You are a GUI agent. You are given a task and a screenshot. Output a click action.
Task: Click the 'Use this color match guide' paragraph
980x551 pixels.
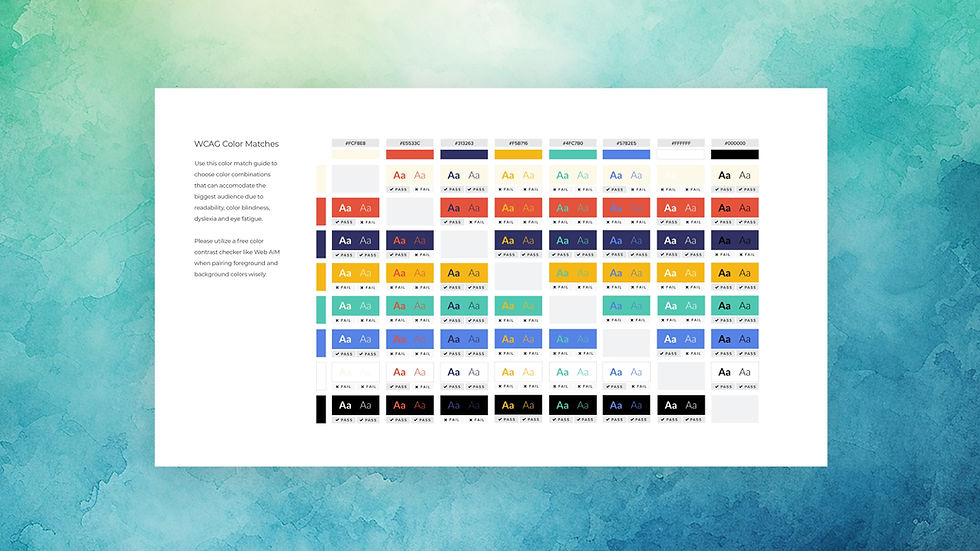click(x=236, y=191)
